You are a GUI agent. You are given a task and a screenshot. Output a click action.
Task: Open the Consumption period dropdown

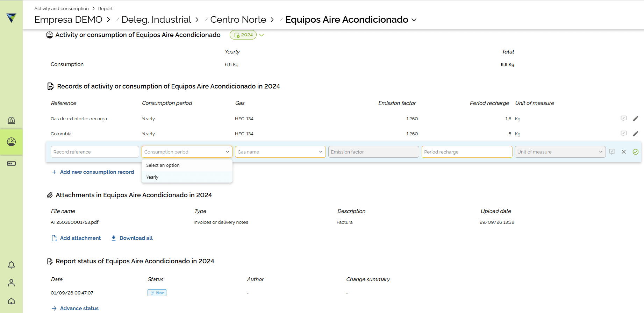(x=187, y=152)
